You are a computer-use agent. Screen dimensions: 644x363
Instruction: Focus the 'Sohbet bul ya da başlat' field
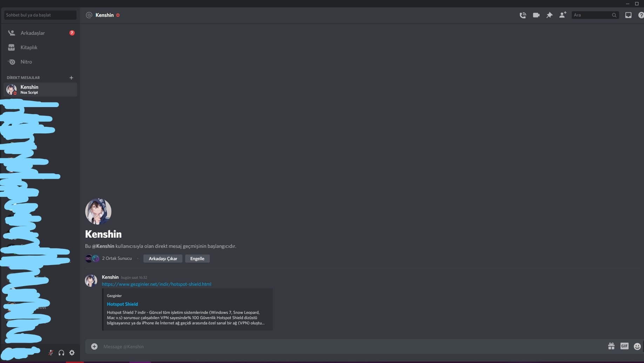(40, 15)
